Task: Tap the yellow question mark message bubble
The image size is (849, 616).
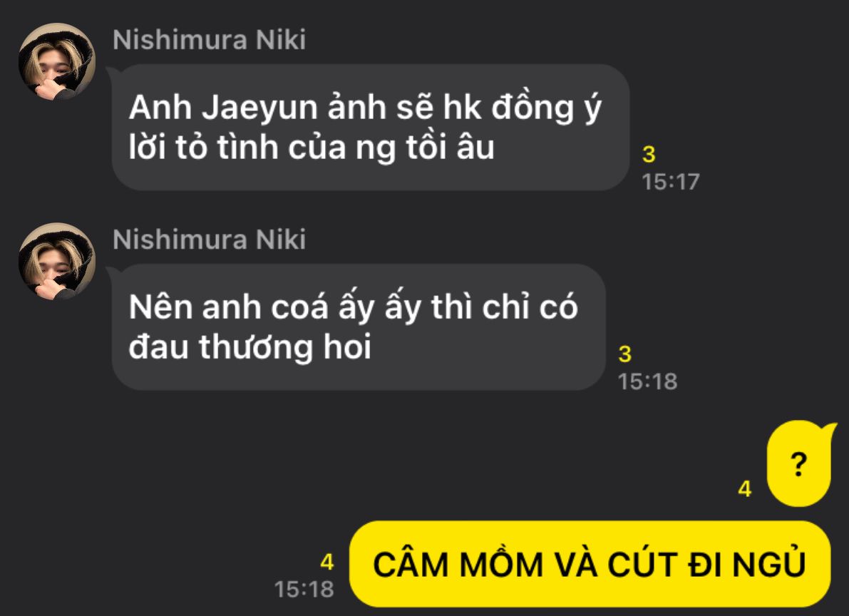Action: click(798, 463)
